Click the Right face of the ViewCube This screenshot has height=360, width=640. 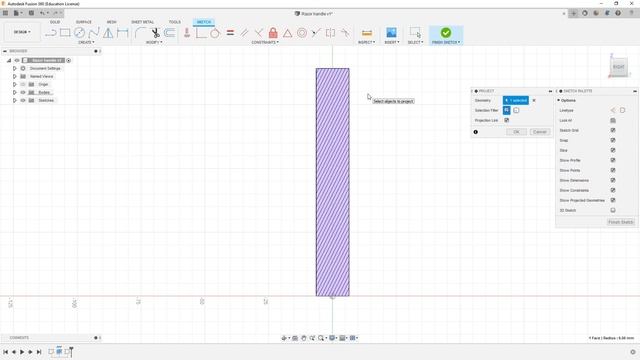tap(618, 67)
